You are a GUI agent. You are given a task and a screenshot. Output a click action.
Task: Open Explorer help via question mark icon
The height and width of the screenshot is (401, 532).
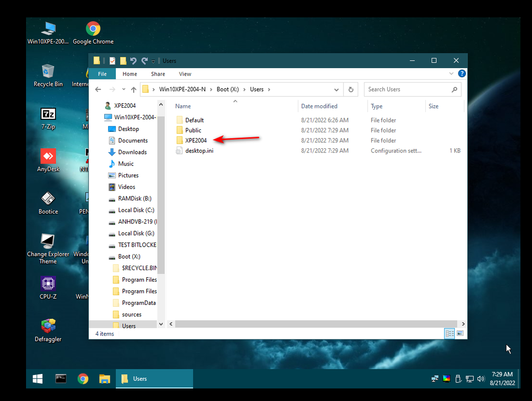(462, 73)
